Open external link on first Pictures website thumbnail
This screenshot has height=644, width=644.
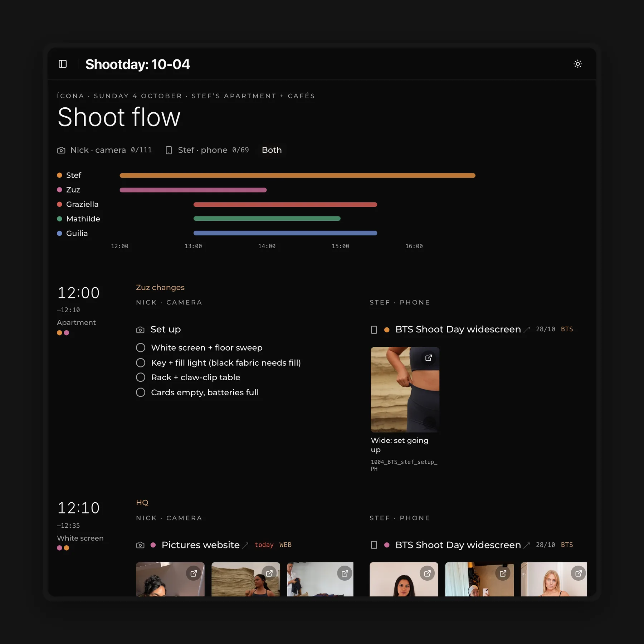pos(194,574)
